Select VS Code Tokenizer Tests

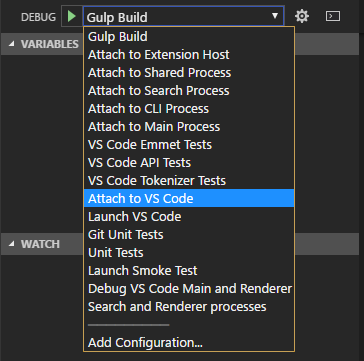[x=189, y=180]
